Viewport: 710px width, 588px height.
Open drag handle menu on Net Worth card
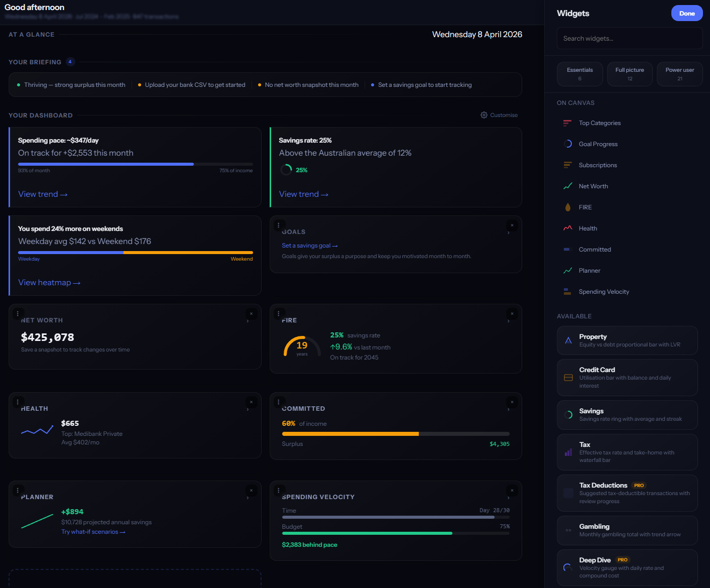pyautogui.click(x=18, y=313)
